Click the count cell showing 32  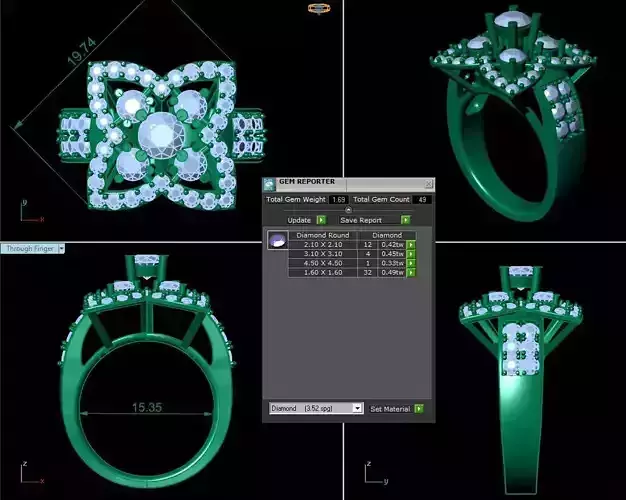[368, 273]
